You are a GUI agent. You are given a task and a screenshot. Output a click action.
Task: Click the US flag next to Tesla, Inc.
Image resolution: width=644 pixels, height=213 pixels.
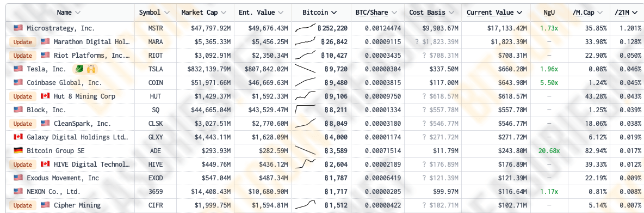click(x=18, y=69)
